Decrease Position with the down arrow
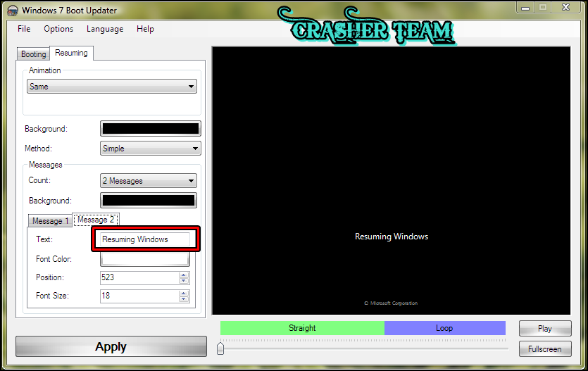 tap(184, 281)
